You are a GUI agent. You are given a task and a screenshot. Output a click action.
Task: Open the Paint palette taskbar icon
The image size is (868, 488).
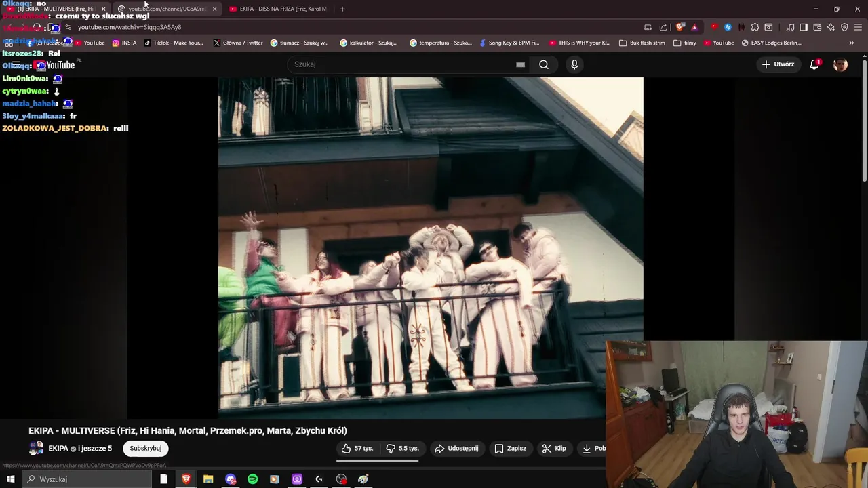pos(363,479)
